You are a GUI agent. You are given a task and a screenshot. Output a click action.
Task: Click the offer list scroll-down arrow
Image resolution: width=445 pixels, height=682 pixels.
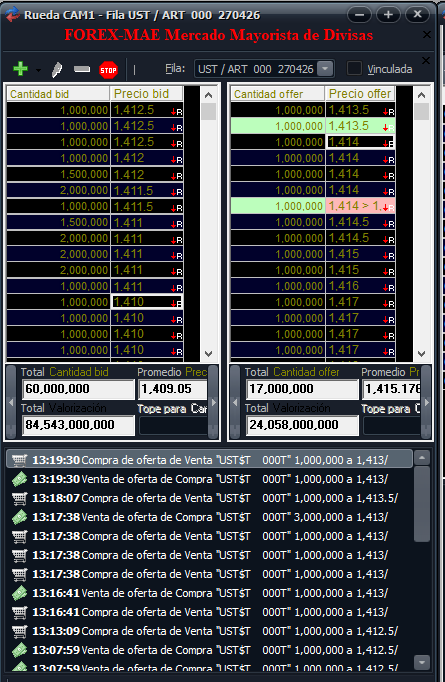coord(421,354)
